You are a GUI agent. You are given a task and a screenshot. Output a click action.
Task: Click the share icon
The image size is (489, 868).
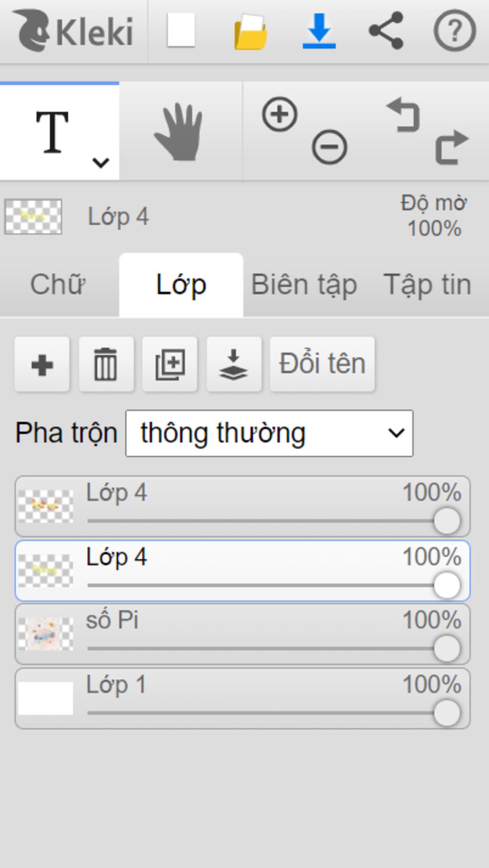pos(386,31)
